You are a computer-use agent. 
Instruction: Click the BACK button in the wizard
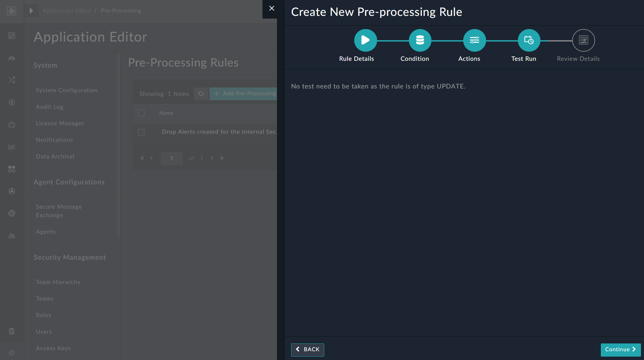tap(307, 350)
